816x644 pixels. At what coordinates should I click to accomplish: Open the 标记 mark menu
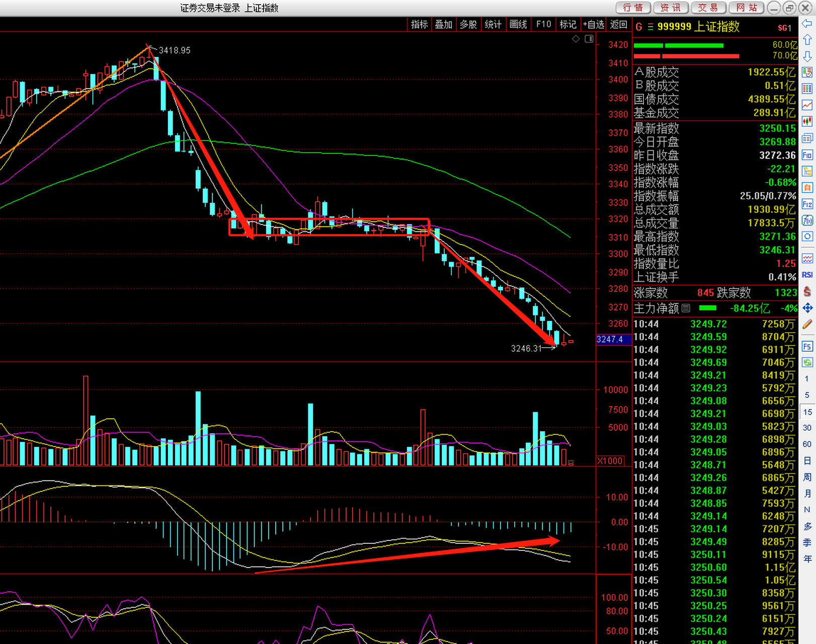(568, 24)
